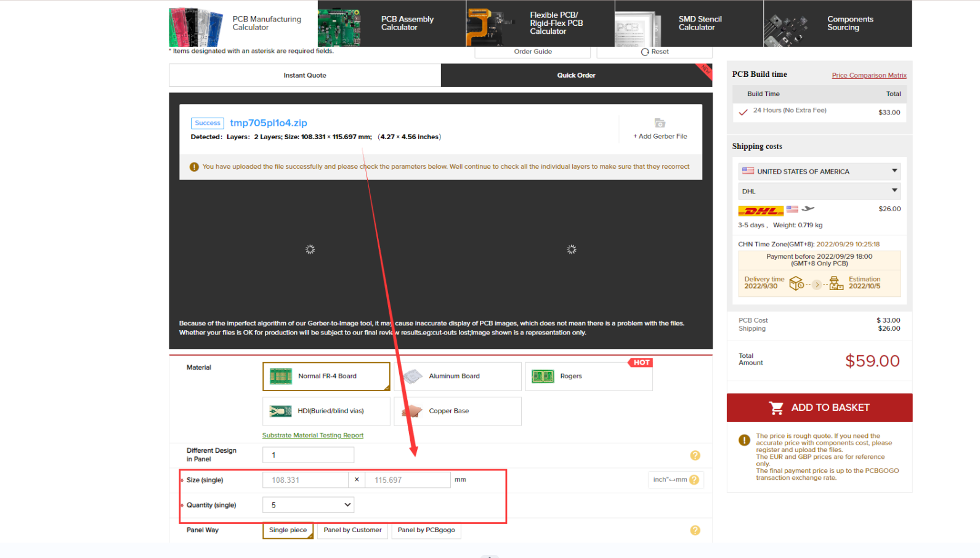Click the Reset button
980x558 pixels.
pos(655,52)
